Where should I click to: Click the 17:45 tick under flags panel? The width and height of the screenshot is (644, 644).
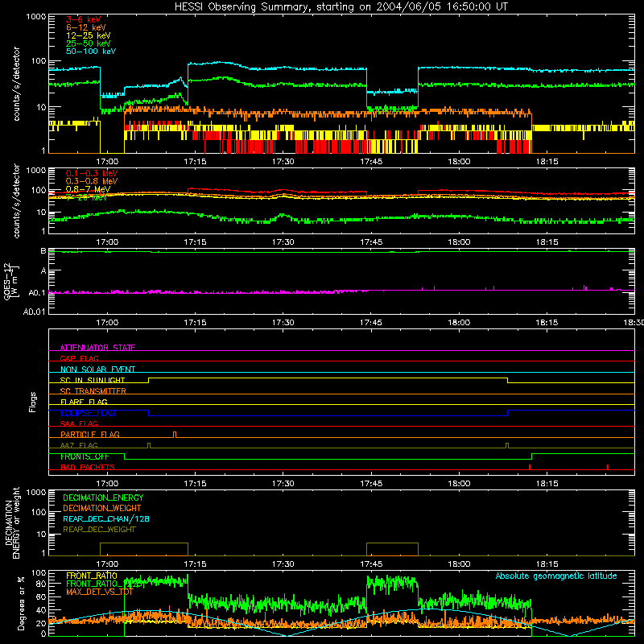point(371,484)
